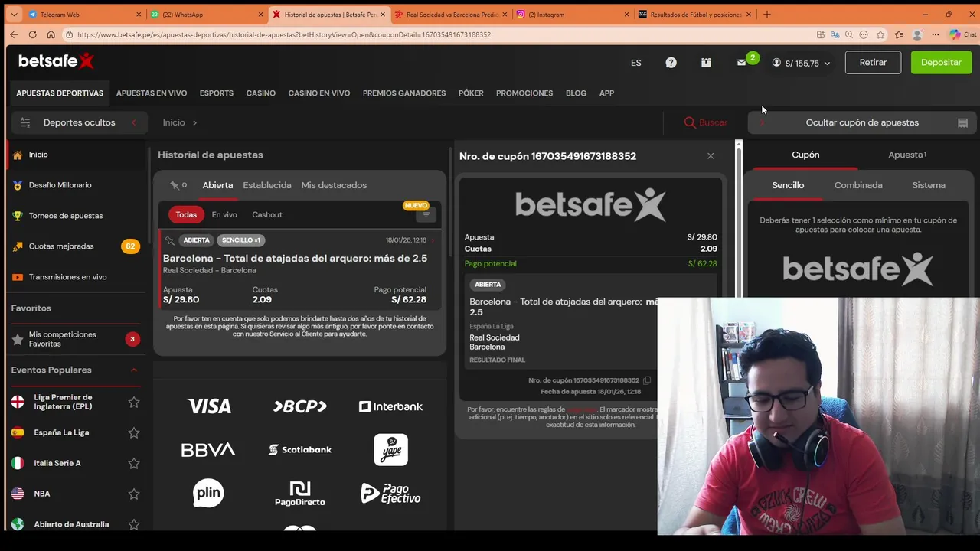980x551 pixels.
Task: Click the Retirar button
Action: tap(873, 63)
